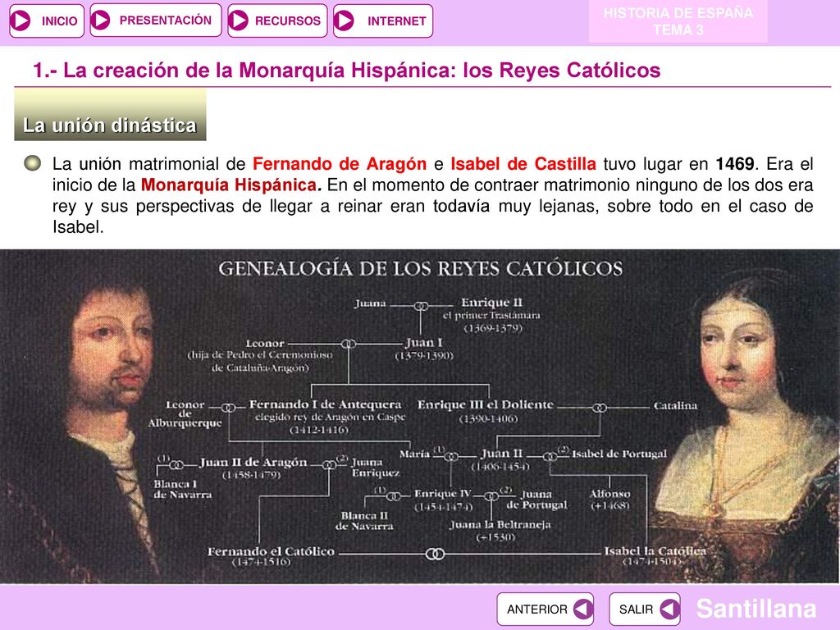Click the 'La unión dinástica' heading box
This screenshot has width=840, height=630.
pos(110,115)
